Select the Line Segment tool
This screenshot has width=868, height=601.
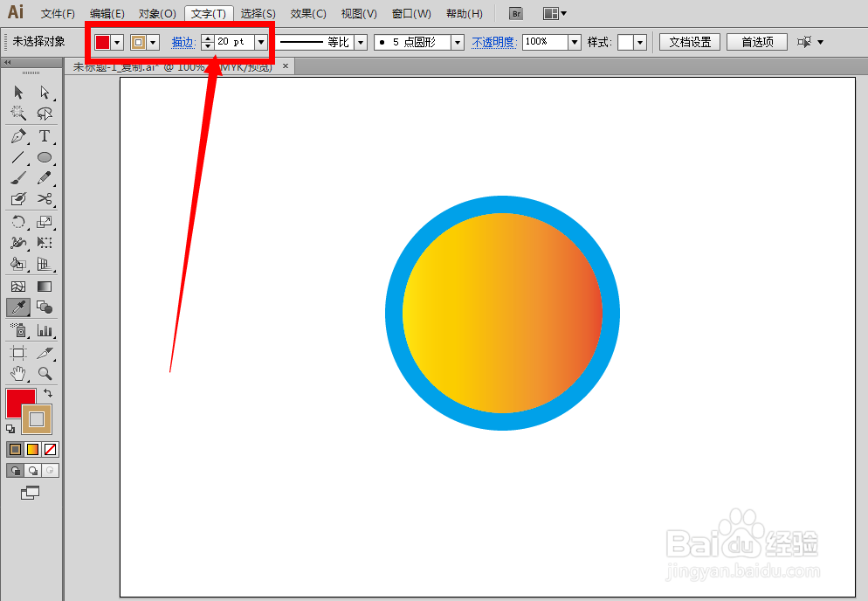(x=18, y=157)
